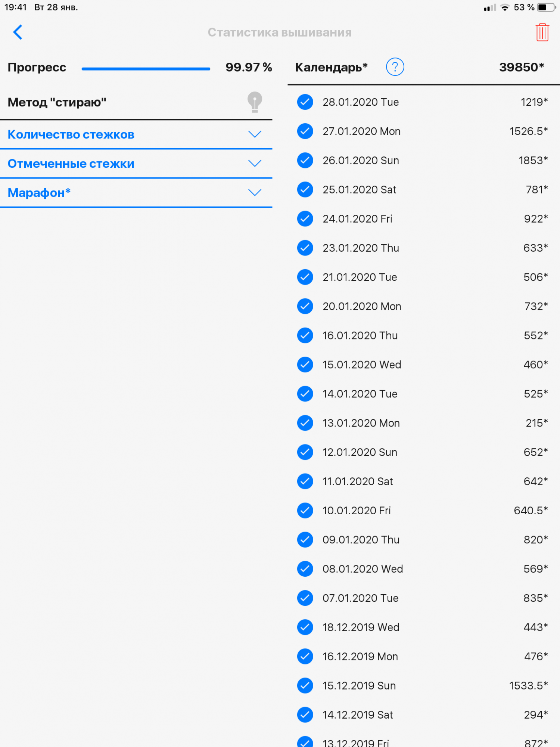Tap the Wi-Fi status icon
The image size is (560, 747).
[505, 7]
